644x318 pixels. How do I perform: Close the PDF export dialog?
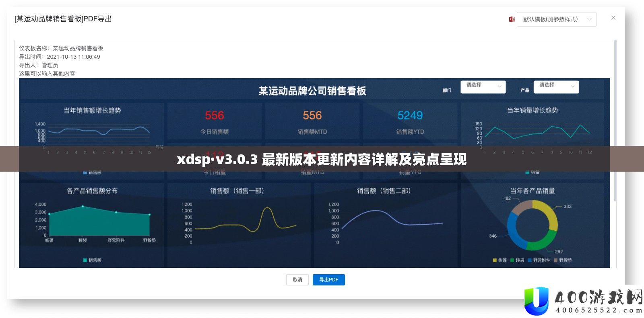tap(613, 18)
